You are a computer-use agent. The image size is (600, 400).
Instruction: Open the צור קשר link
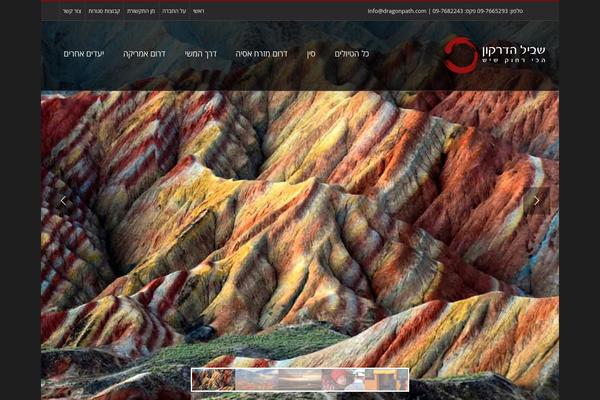[x=72, y=11]
